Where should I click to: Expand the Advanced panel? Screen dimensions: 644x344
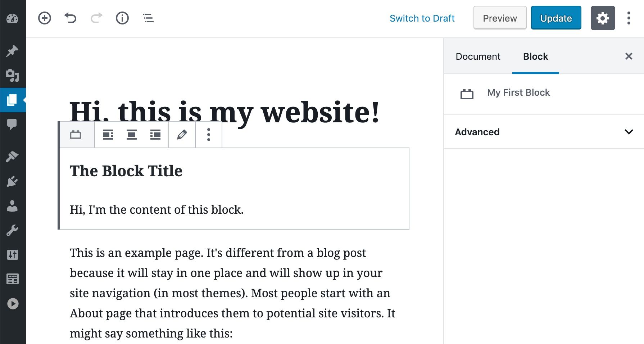544,132
